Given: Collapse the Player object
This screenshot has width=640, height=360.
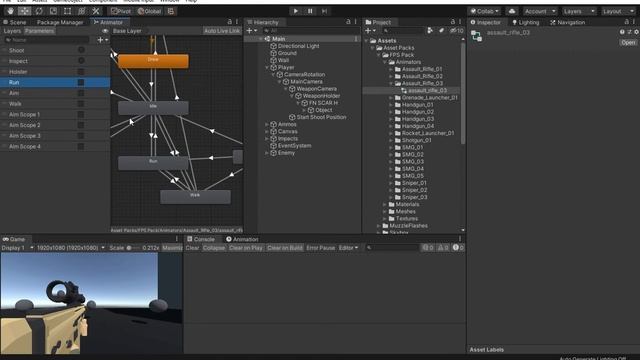Looking at the screenshot, I should (x=267, y=67).
